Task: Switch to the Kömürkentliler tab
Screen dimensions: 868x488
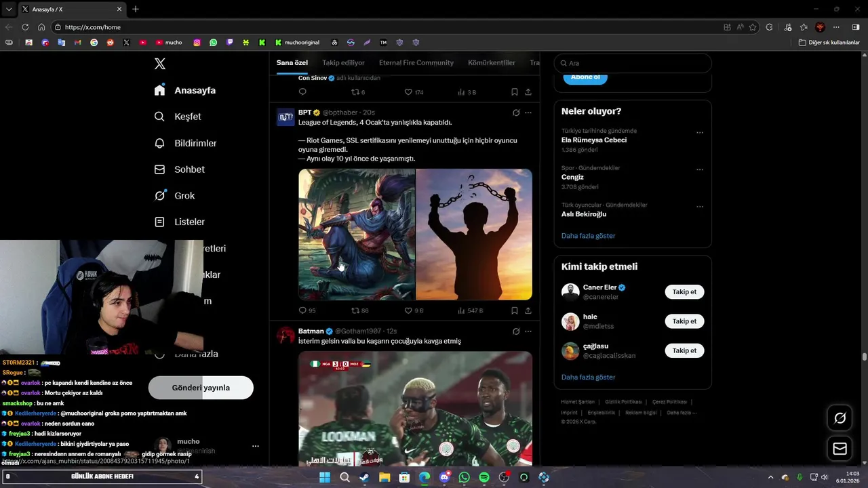Action: point(492,63)
